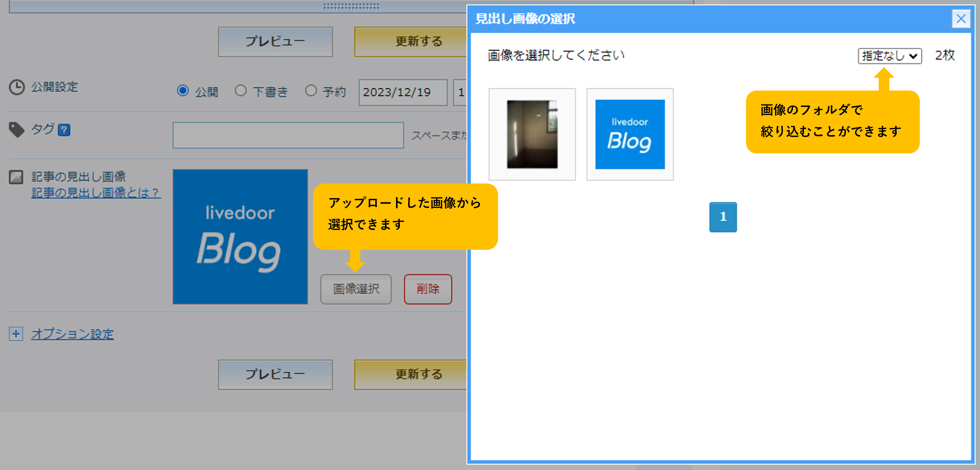This screenshot has width=980, height=470.
Task: Close the 見出し画像の選択 dialog
Action: tap(961, 18)
